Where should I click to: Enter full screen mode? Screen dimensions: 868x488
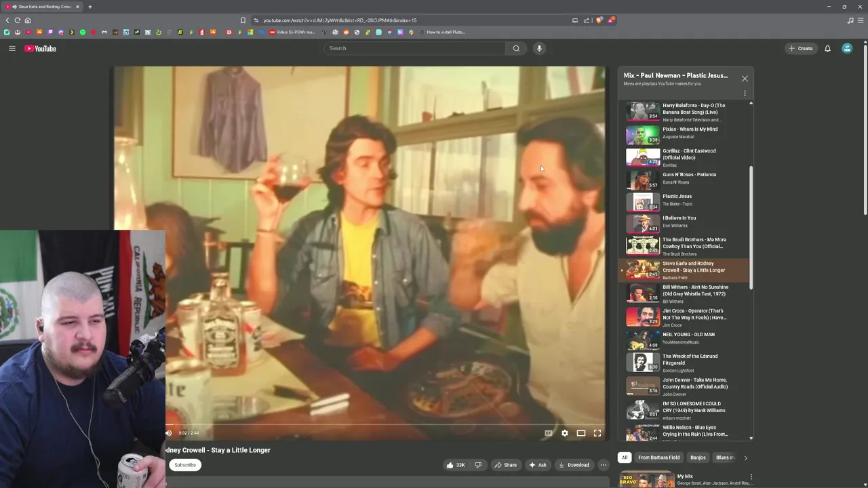597,433
